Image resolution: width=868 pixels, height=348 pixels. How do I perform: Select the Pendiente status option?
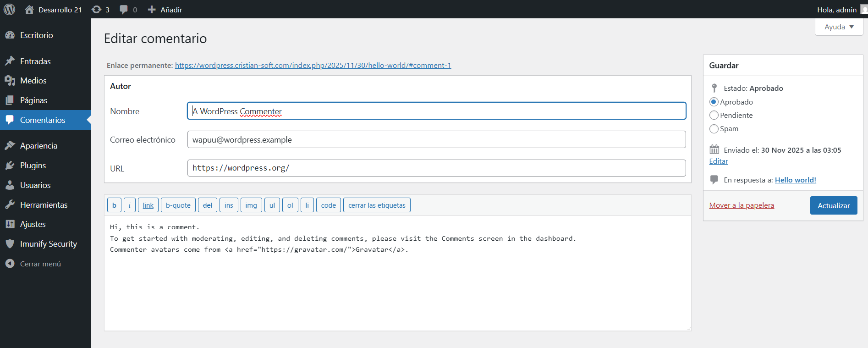coord(714,116)
